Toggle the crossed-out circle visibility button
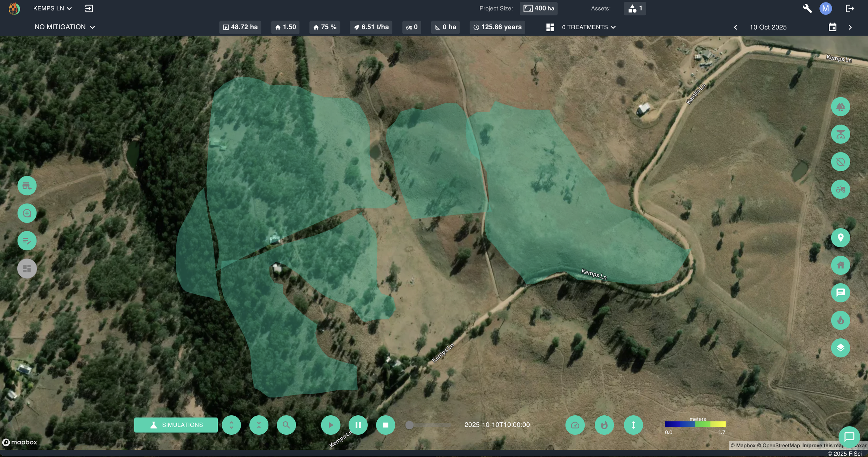 (840, 162)
